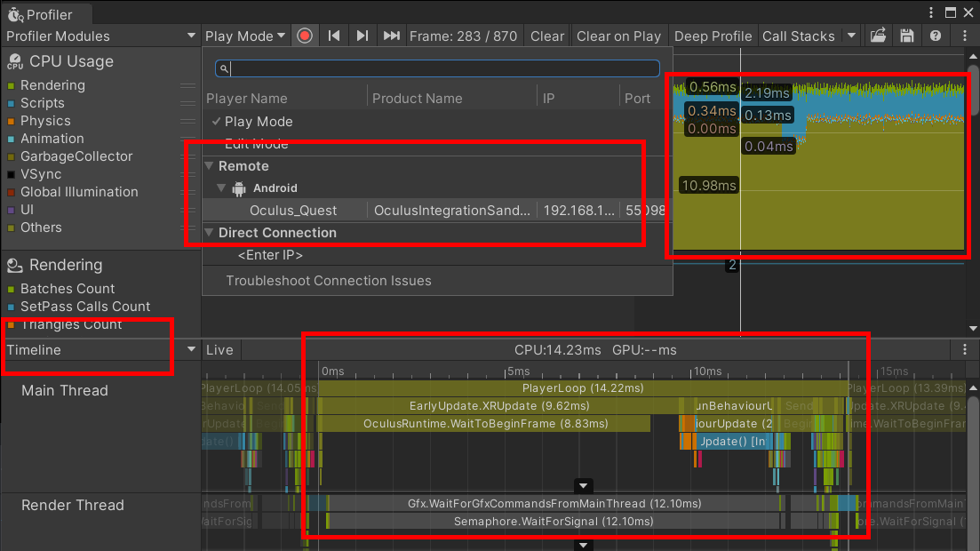Click Troubleshoot Connection Issues
Viewport: 980px width, 551px height.
click(x=328, y=281)
